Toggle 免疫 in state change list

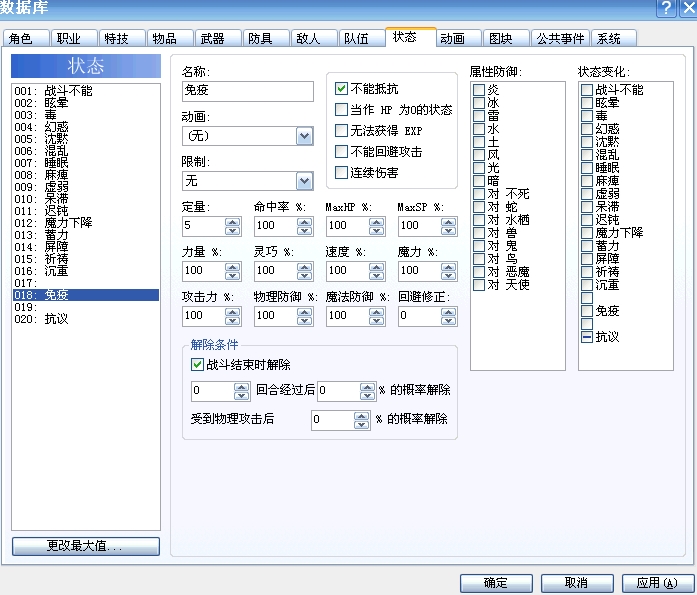point(587,311)
